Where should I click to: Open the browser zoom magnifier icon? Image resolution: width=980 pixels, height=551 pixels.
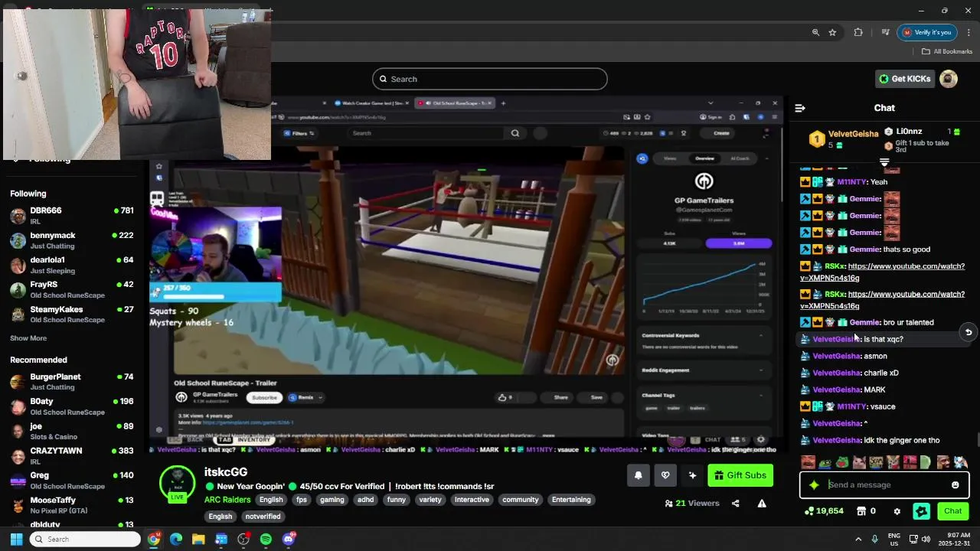815,32
